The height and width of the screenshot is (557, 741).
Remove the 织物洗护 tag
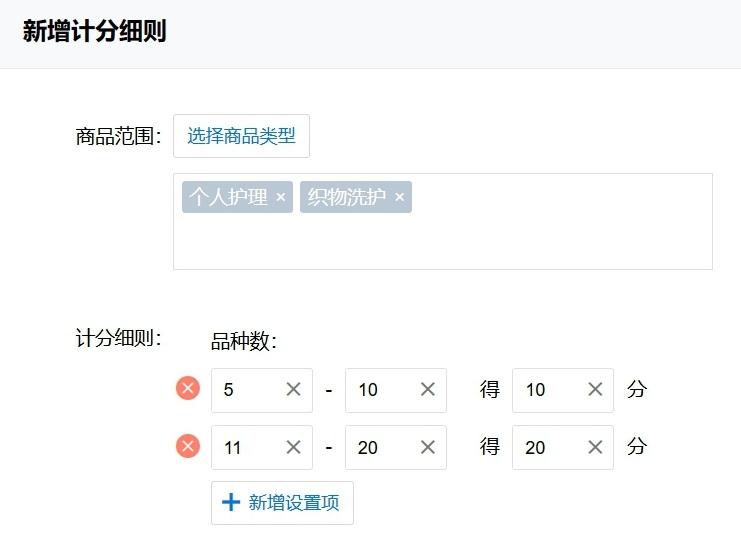(399, 197)
